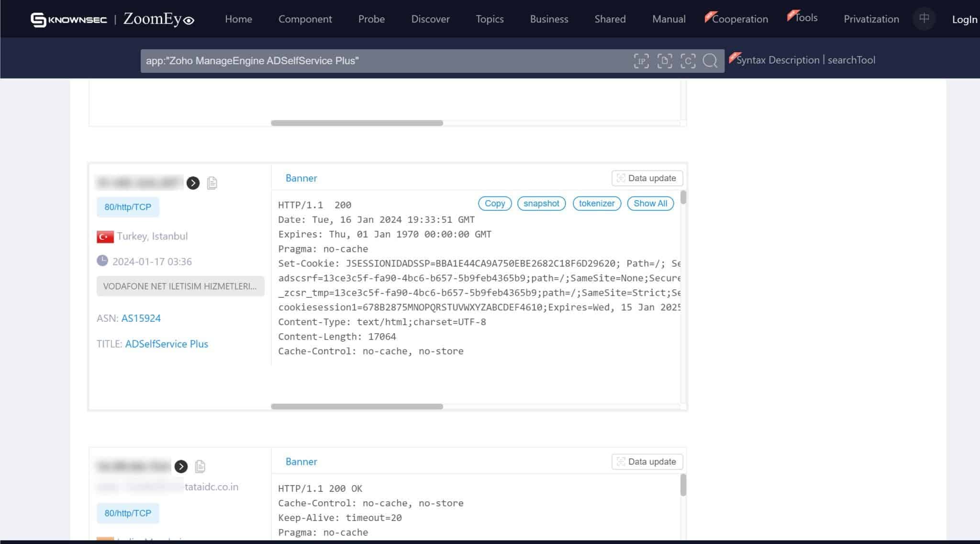The height and width of the screenshot is (544, 980).
Task: Filter by 80/http/TCP tag in Turkey result
Action: click(x=128, y=207)
